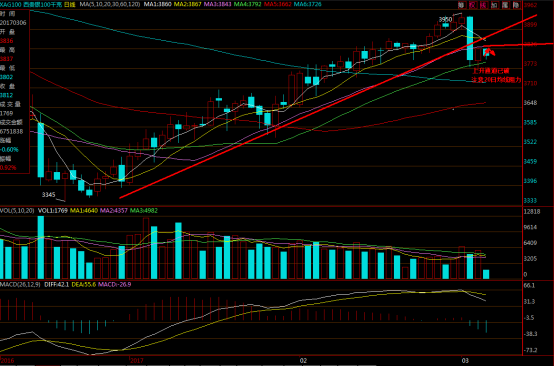Select the rising red diagonal trendline
This screenshot has width=554, height=366.
329,107
